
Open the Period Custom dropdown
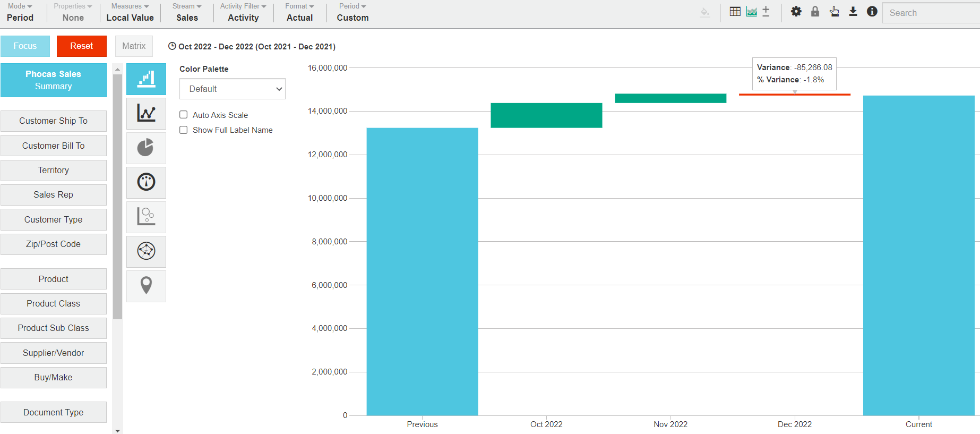[353, 12]
